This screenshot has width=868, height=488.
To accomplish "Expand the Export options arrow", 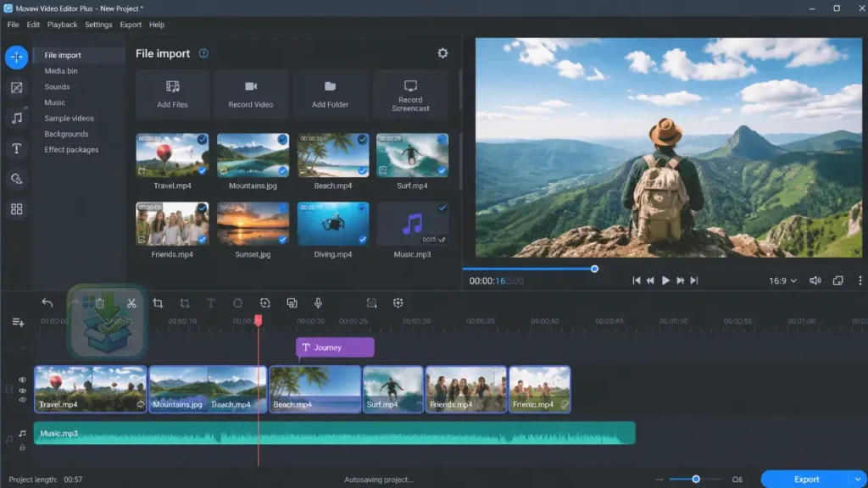I will click(858, 480).
